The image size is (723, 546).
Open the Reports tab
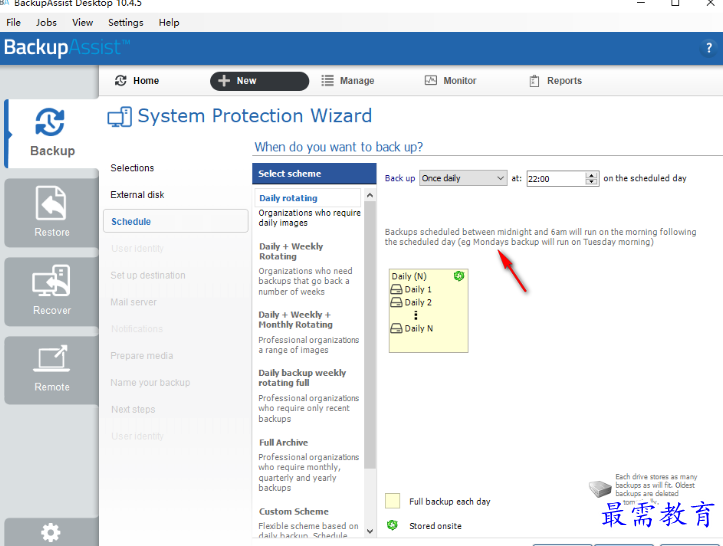tap(556, 81)
